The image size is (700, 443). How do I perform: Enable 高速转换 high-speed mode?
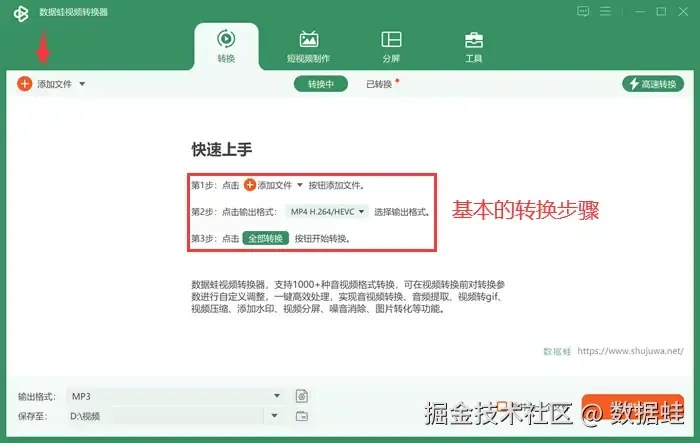pos(653,84)
